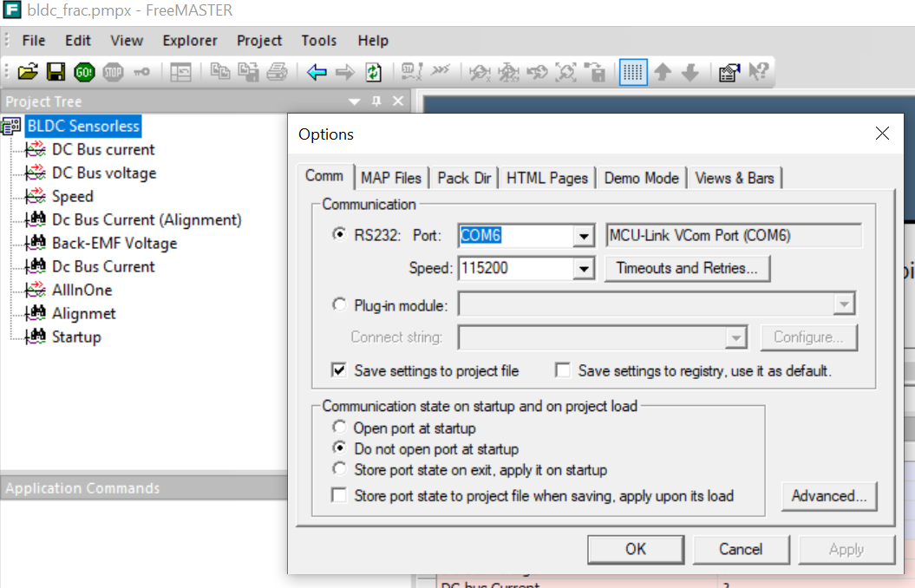This screenshot has width=915, height=588.
Task: Select BLDC Sensorless root tree node
Action: click(83, 126)
